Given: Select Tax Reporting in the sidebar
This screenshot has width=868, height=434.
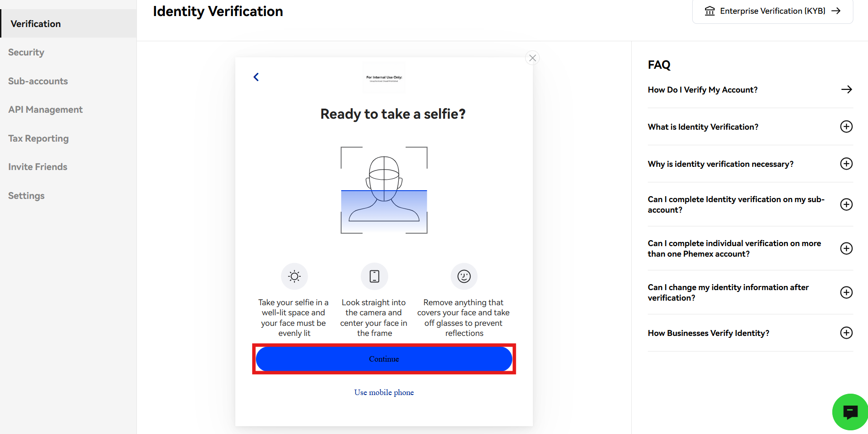Looking at the screenshot, I should tap(38, 138).
